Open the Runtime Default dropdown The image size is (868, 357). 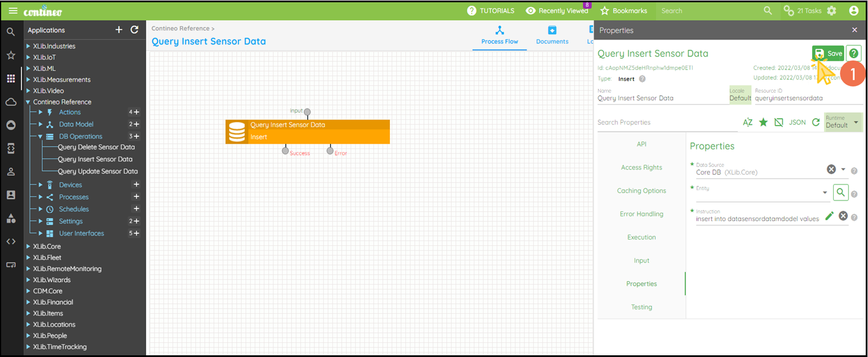coord(843,122)
